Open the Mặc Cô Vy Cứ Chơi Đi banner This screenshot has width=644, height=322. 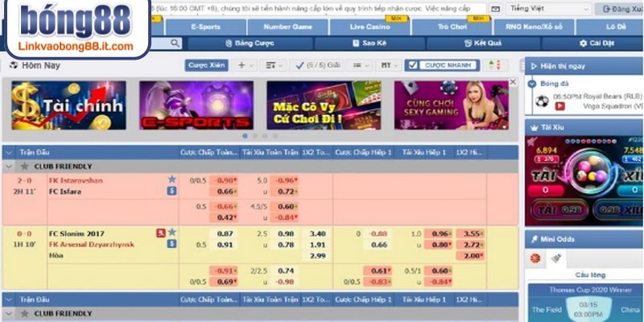[324, 105]
